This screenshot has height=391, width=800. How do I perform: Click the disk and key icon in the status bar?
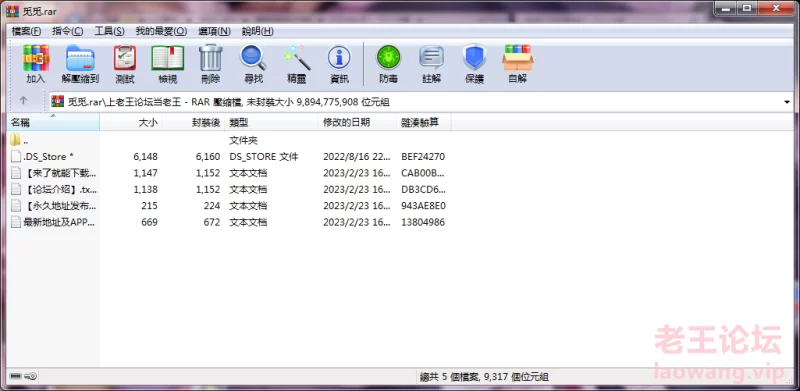pos(23,377)
